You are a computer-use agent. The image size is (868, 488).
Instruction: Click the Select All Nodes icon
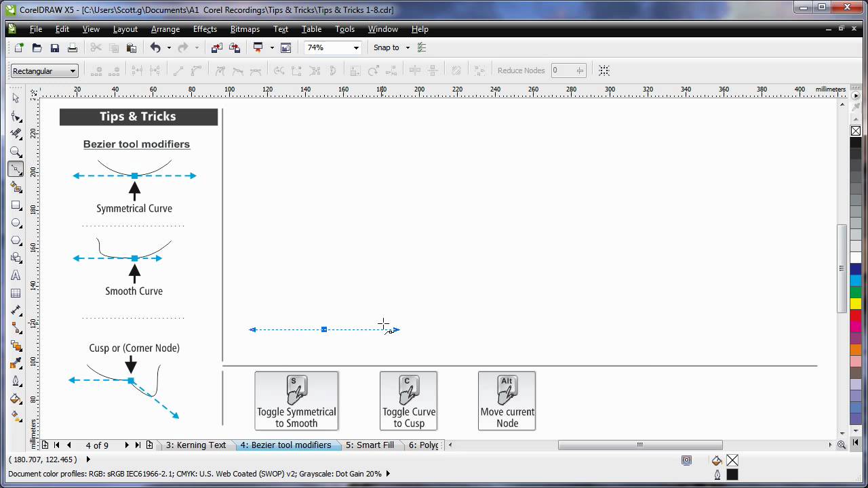[x=604, y=70]
